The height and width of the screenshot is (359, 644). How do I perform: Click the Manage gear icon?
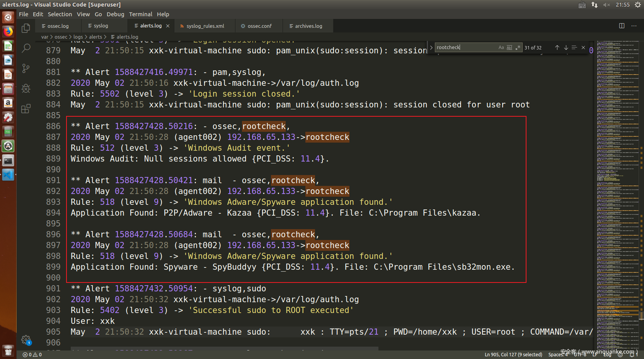point(26,340)
